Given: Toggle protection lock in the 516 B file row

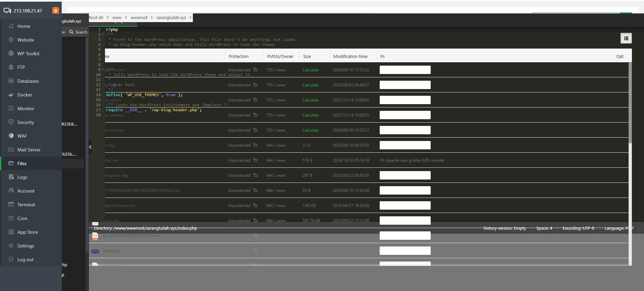Looking at the screenshot, I should (255, 160).
